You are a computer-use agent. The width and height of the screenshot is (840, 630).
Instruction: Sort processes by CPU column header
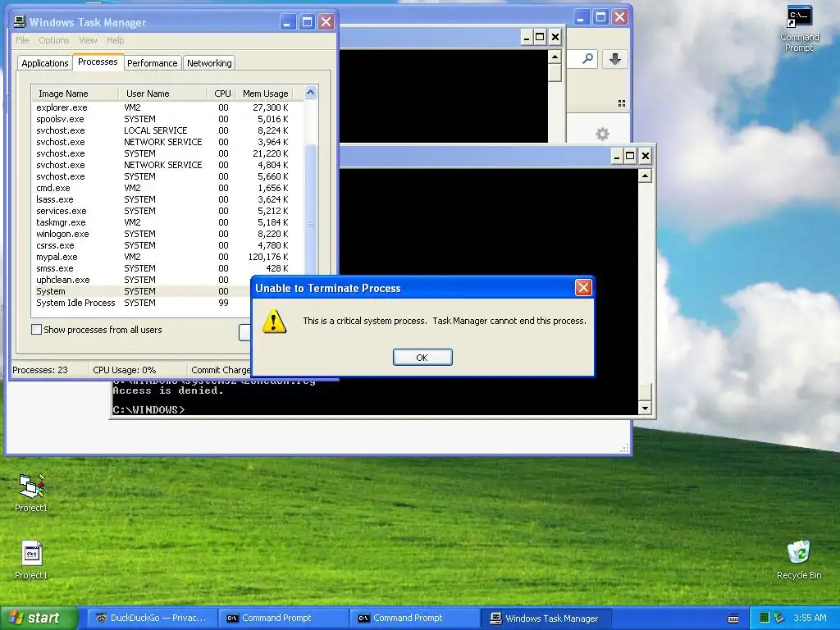pos(221,94)
